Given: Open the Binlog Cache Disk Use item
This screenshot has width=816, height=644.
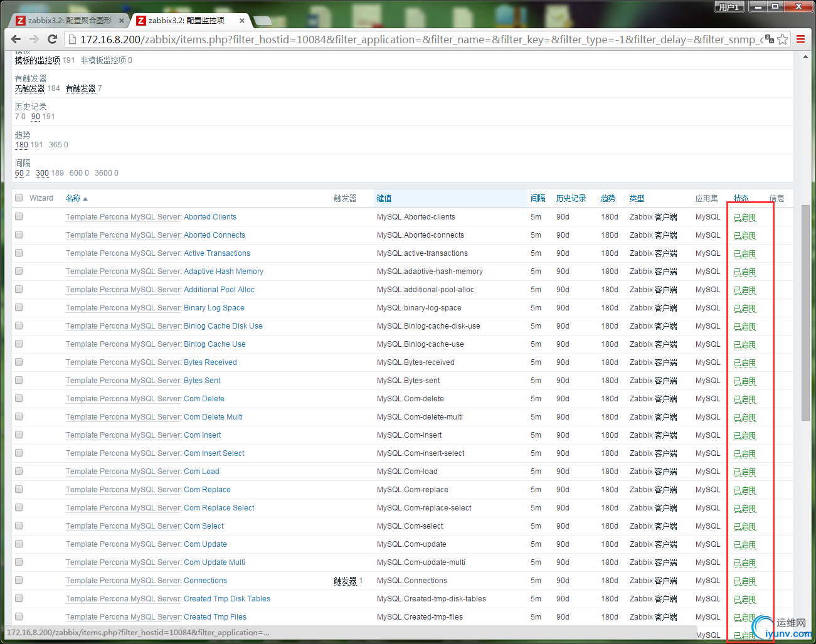Looking at the screenshot, I should [x=223, y=326].
